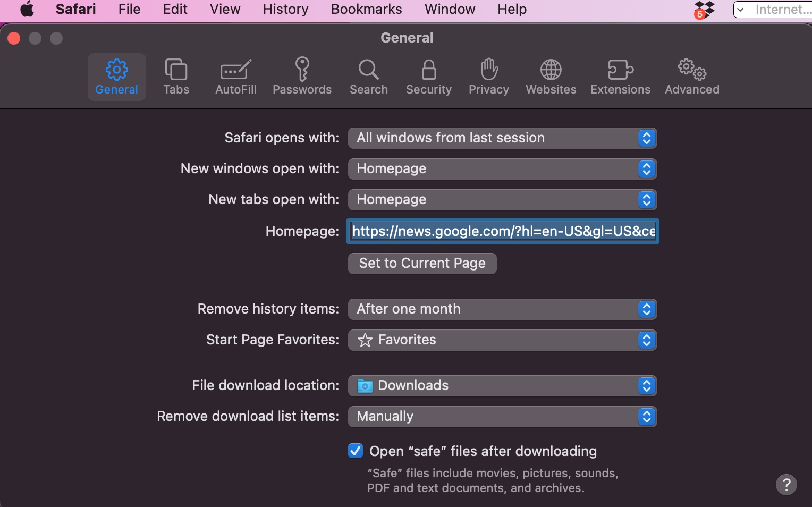Screen dimensions: 812x507
Task: Expand the Remove download list items dropdown
Action: click(x=502, y=417)
